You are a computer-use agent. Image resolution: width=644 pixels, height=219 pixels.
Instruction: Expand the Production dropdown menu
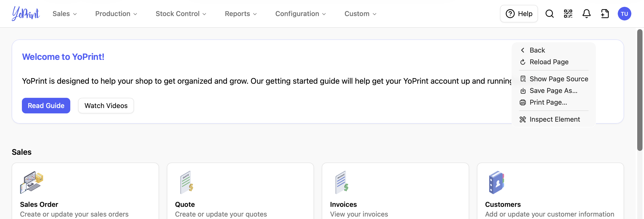coord(116,14)
